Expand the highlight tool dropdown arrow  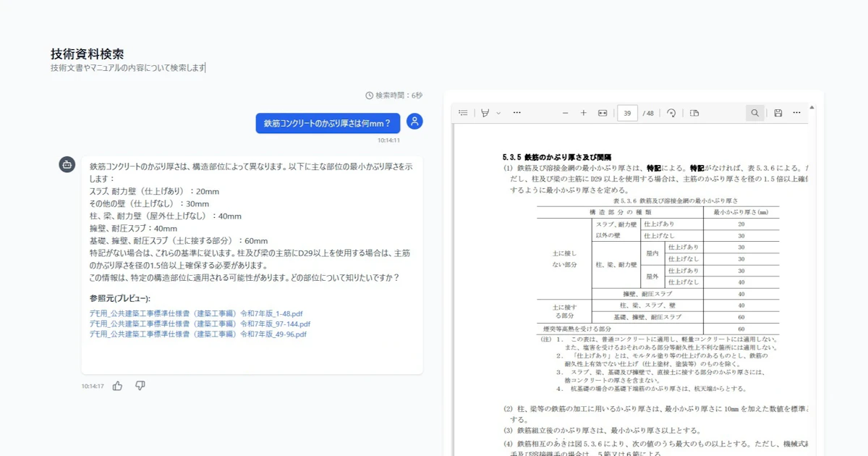(x=498, y=113)
